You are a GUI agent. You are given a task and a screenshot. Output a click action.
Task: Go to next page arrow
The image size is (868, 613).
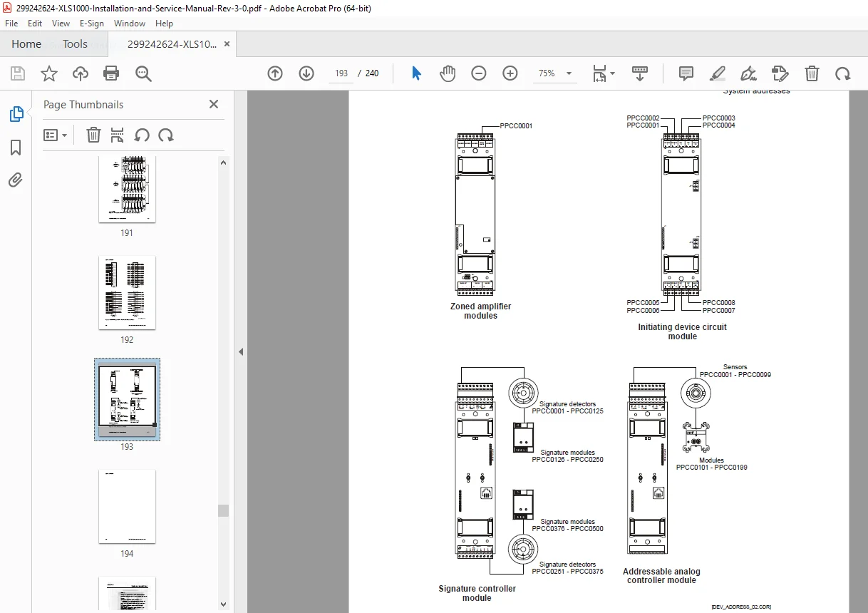coord(306,73)
